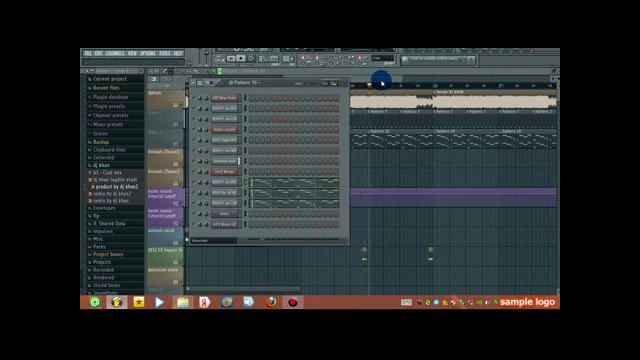The height and width of the screenshot is (360, 640).
Task: Click the Record button in transport panel
Action: tap(251, 59)
